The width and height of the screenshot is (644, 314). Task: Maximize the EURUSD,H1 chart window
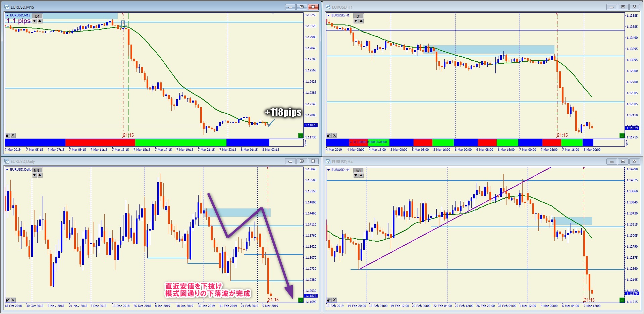[623, 7]
